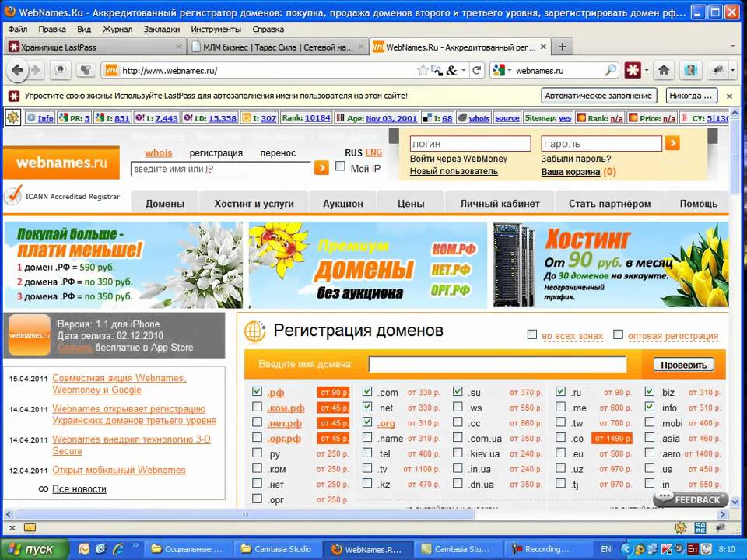Click the search magnifier in the search box
Screen dimensions: 747x560
(x=611, y=70)
